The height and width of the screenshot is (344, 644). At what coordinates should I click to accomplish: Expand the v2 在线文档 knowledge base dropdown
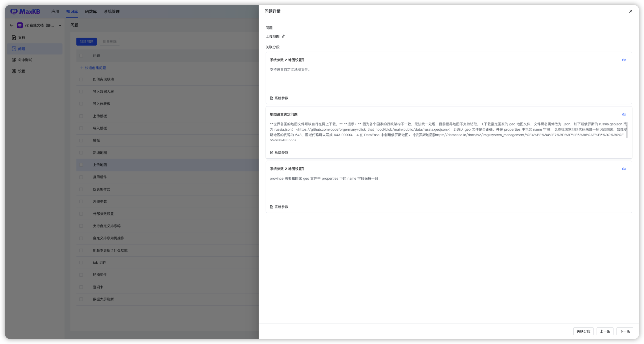tap(60, 25)
